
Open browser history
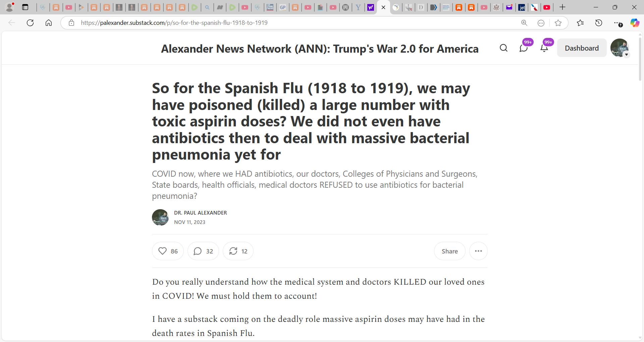[x=599, y=23]
